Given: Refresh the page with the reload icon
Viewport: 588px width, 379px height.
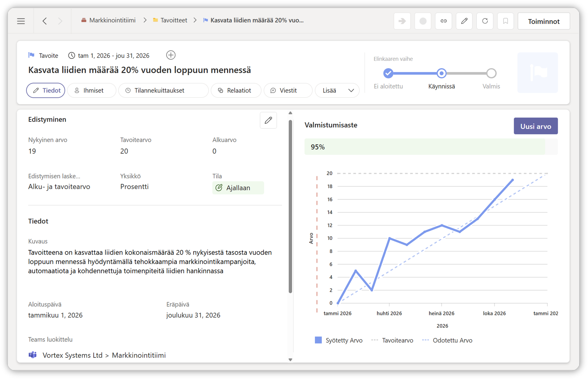Looking at the screenshot, I should (485, 21).
